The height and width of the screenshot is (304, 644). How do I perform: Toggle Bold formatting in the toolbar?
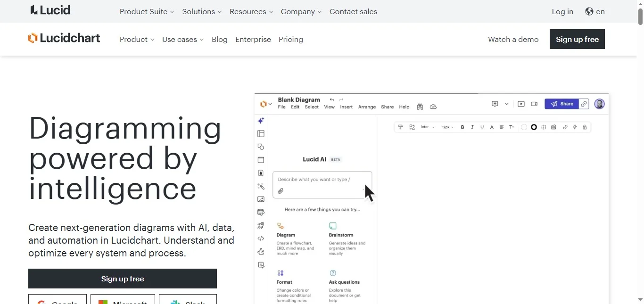[462, 127]
